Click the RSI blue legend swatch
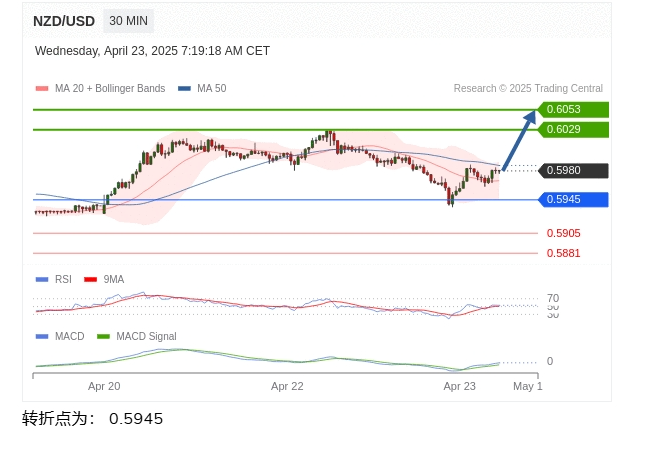Screen dimensions: 660x454 click(x=42, y=279)
